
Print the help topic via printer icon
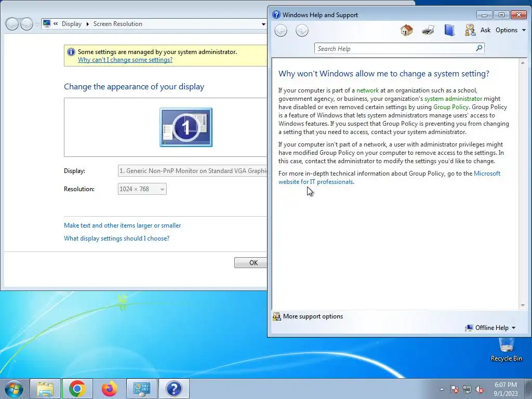click(428, 30)
